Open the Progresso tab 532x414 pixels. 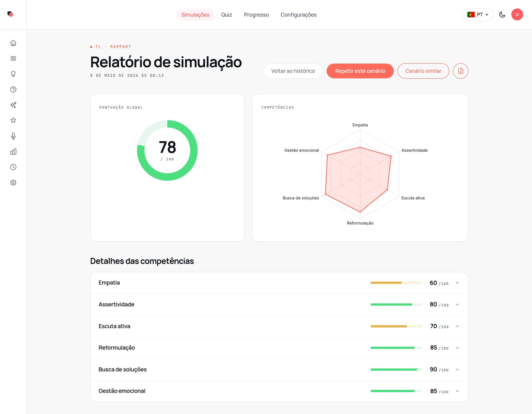pyautogui.click(x=256, y=15)
